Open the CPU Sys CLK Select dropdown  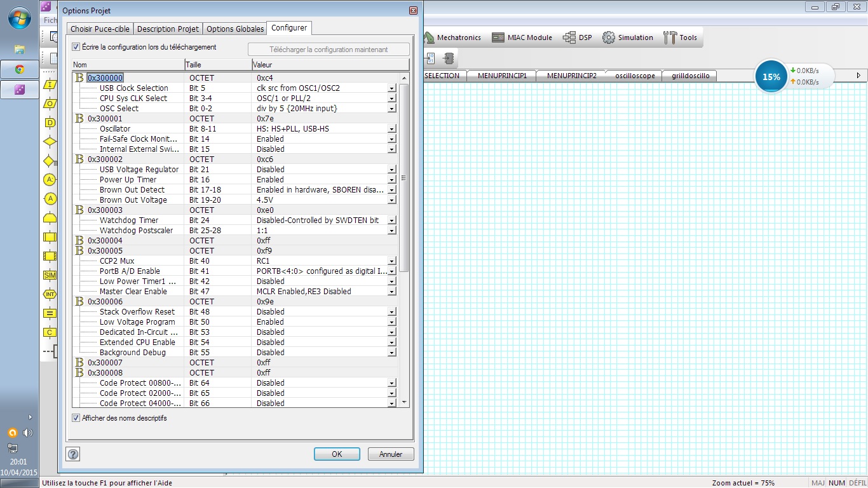(391, 98)
